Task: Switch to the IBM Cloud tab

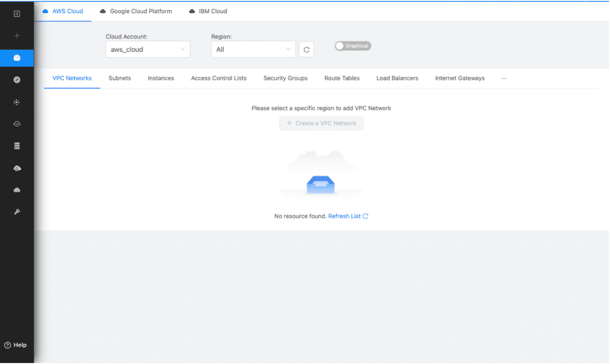Action: point(208,11)
